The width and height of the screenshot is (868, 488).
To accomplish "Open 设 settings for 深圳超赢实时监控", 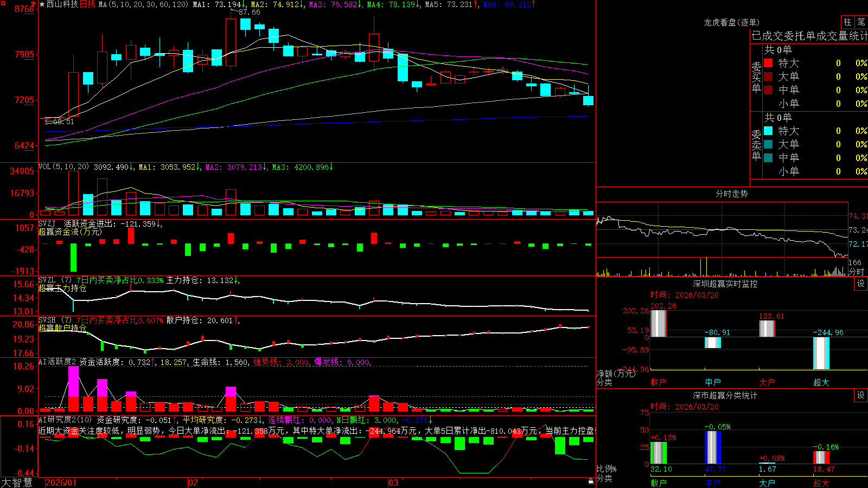I will point(860,284).
